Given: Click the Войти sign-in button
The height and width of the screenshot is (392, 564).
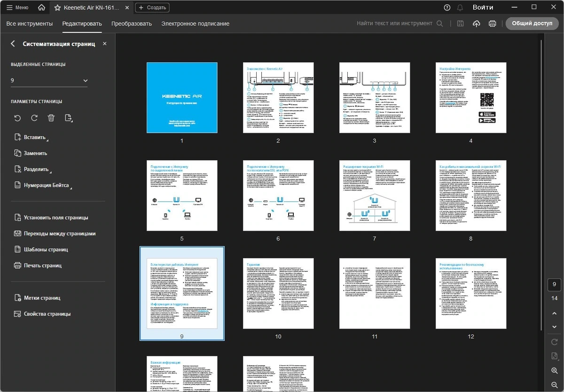Looking at the screenshot, I should pos(483,8).
